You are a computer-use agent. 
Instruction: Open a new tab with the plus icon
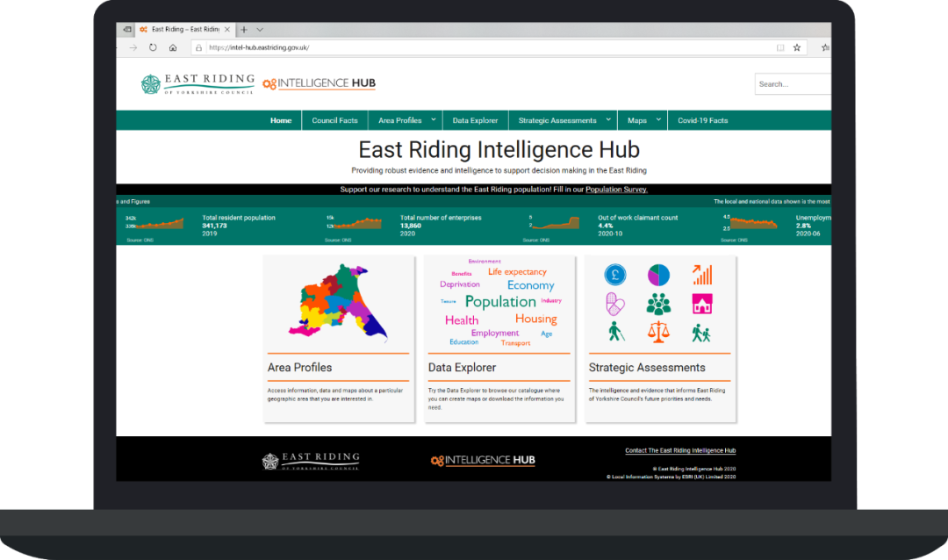244,29
